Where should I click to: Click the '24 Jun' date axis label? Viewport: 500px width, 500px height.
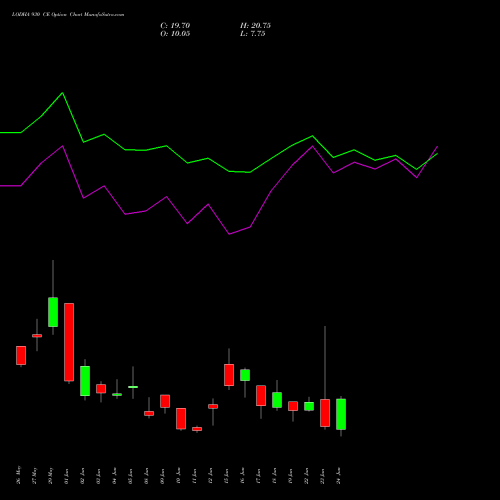pyautogui.click(x=338, y=476)
